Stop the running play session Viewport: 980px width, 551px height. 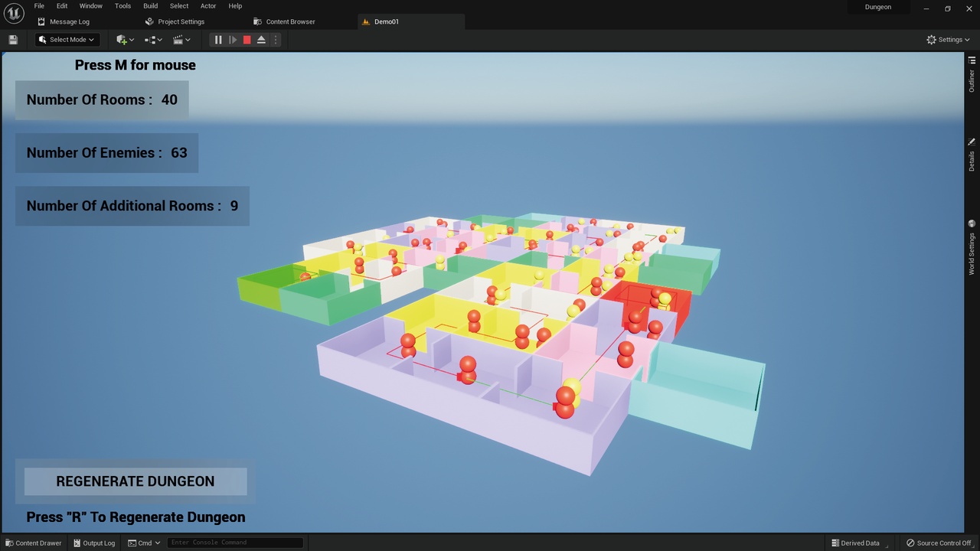(247, 40)
